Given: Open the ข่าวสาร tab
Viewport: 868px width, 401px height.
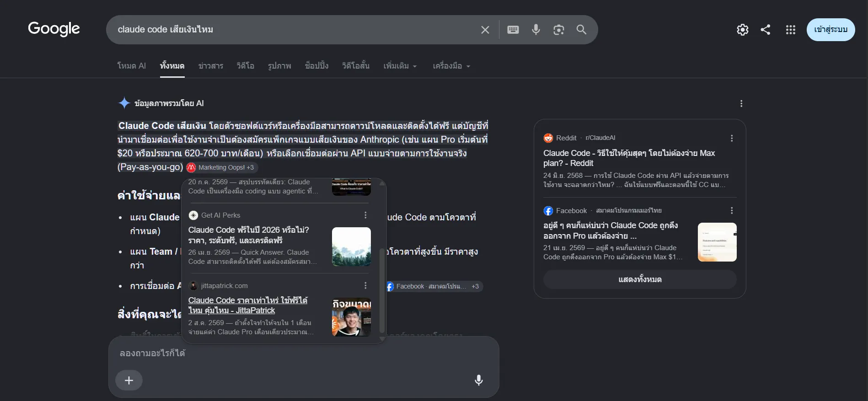Looking at the screenshot, I should 211,66.
